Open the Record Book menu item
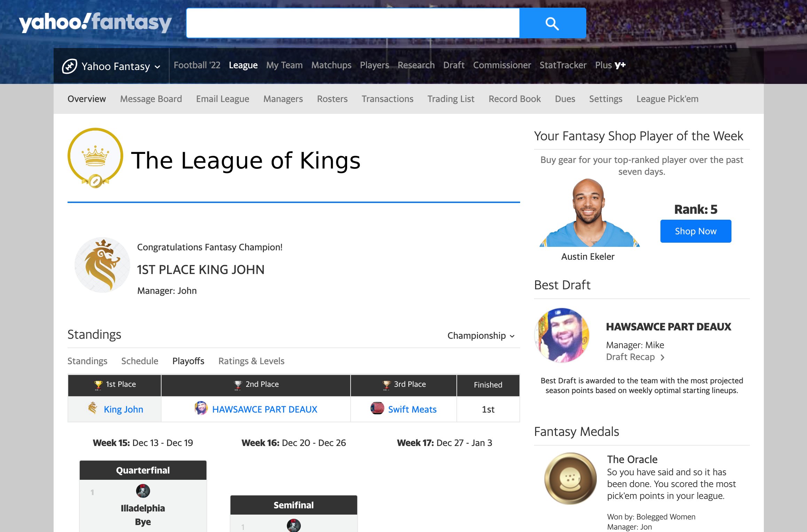 tap(515, 99)
